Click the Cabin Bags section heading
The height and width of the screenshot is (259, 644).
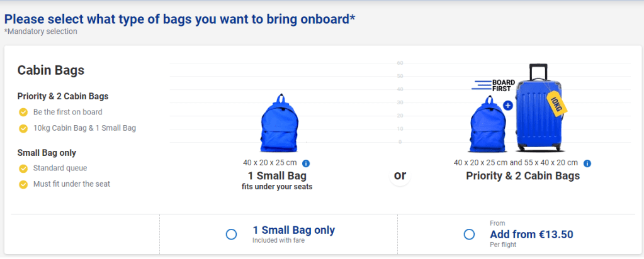point(51,71)
